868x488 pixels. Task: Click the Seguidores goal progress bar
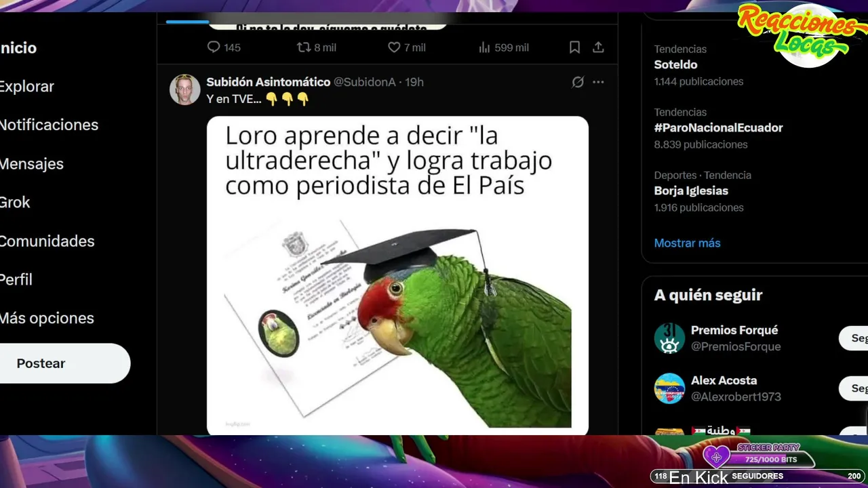(757, 476)
